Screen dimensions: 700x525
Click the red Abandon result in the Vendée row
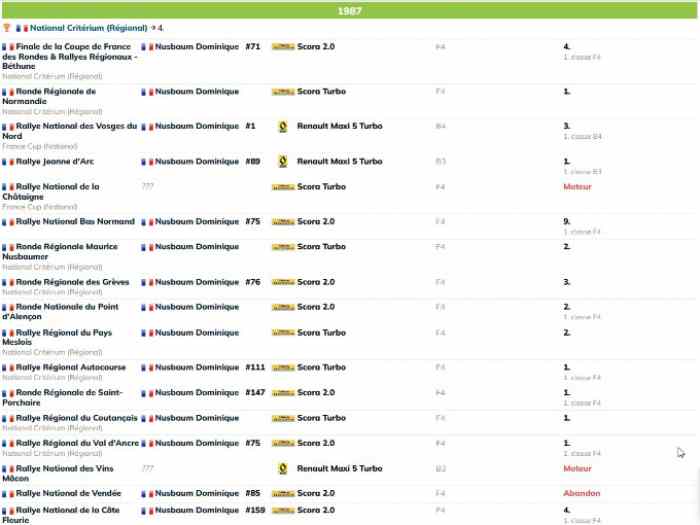click(x=582, y=493)
